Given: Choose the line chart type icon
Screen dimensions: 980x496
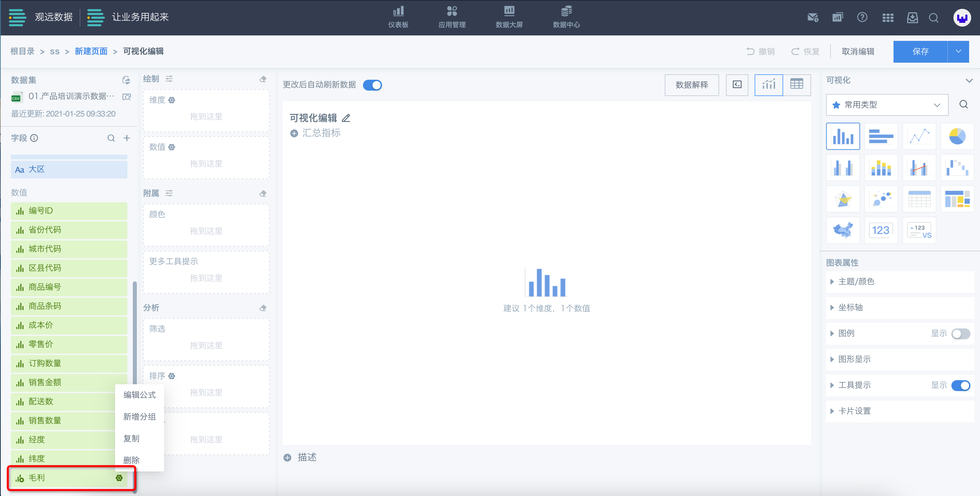Looking at the screenshot, I should (x=919, y=136).
